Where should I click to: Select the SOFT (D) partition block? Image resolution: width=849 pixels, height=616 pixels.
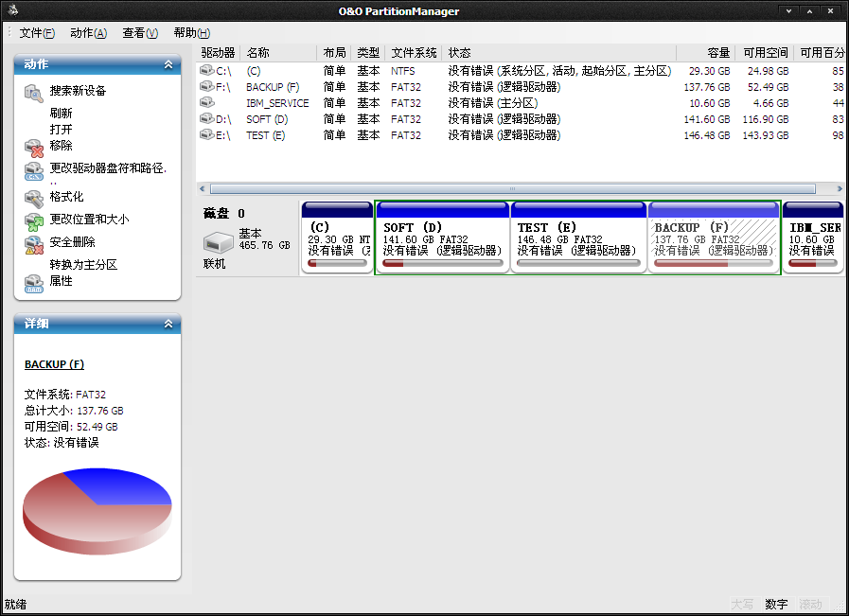point(442,238)
